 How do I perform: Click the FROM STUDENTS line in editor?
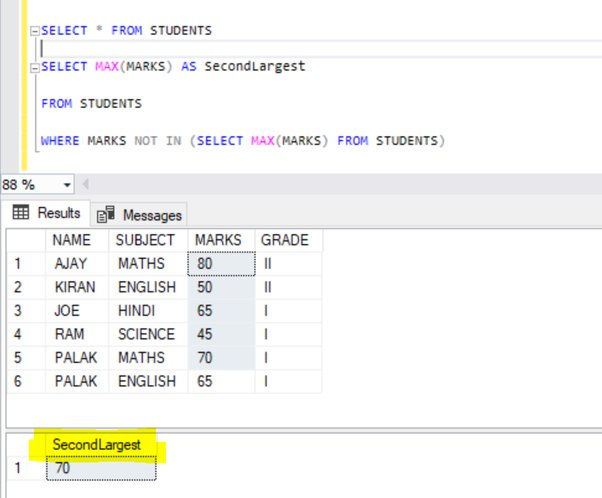[x=91, y=104]
